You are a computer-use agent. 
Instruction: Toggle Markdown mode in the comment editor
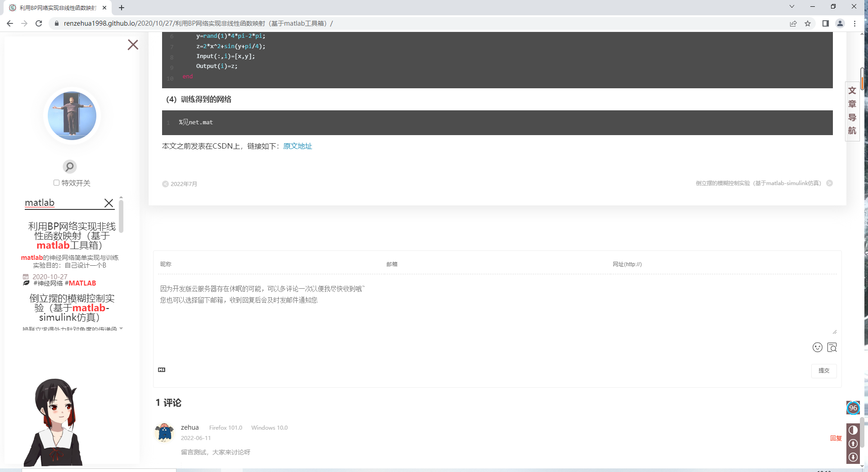click(162, 369)
